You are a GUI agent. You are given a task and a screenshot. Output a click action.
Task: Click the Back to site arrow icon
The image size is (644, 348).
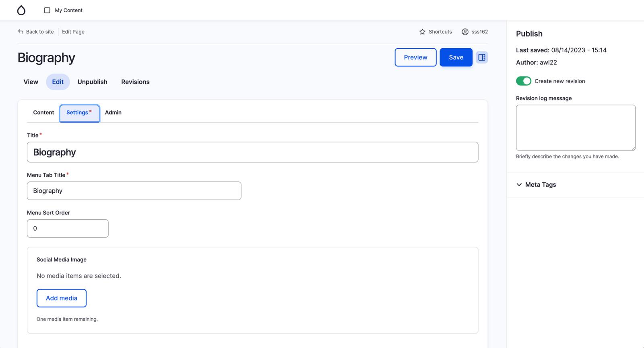click(x=21, y=32)
